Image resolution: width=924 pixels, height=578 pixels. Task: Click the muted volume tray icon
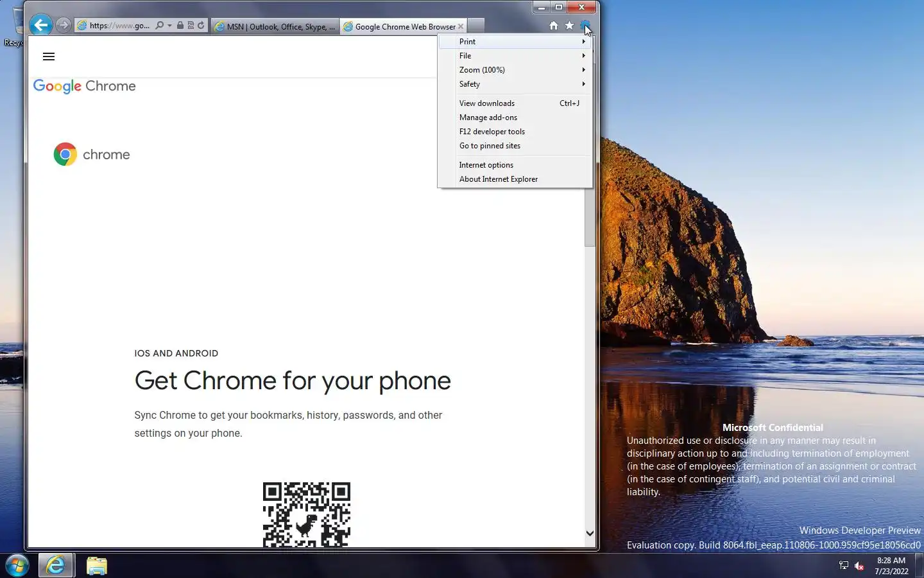(859, 566)
